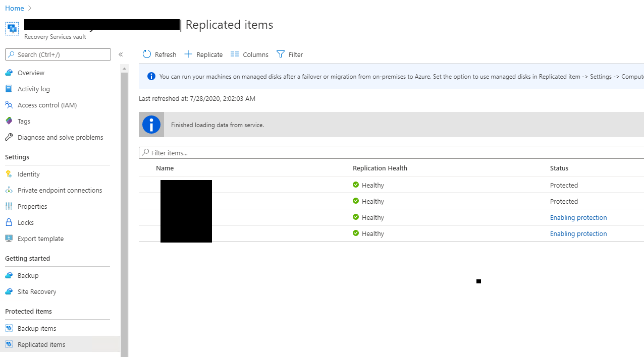The image size is (644, 357).
Task: Click the Diagnose wrench icon
Action: pos(9,138)
